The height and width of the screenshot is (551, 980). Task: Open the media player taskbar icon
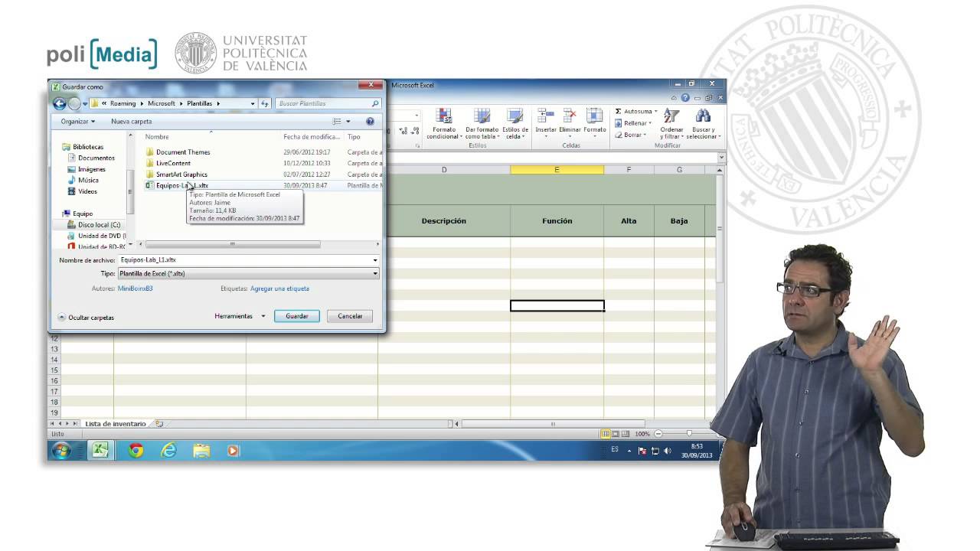(234, 451)
